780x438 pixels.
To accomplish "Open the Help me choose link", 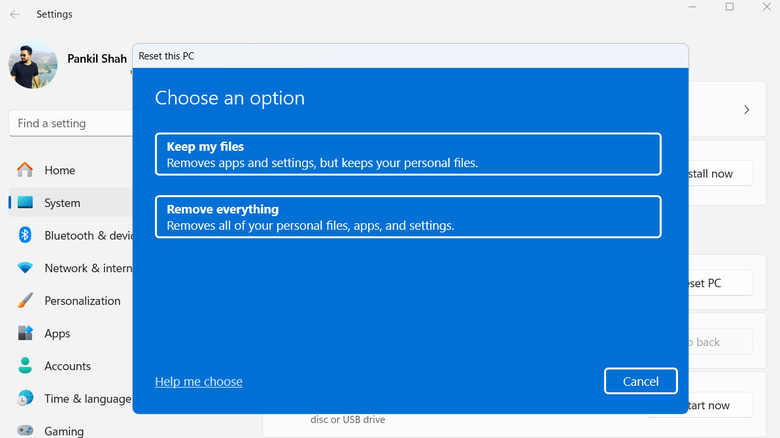I will (198, 381).
